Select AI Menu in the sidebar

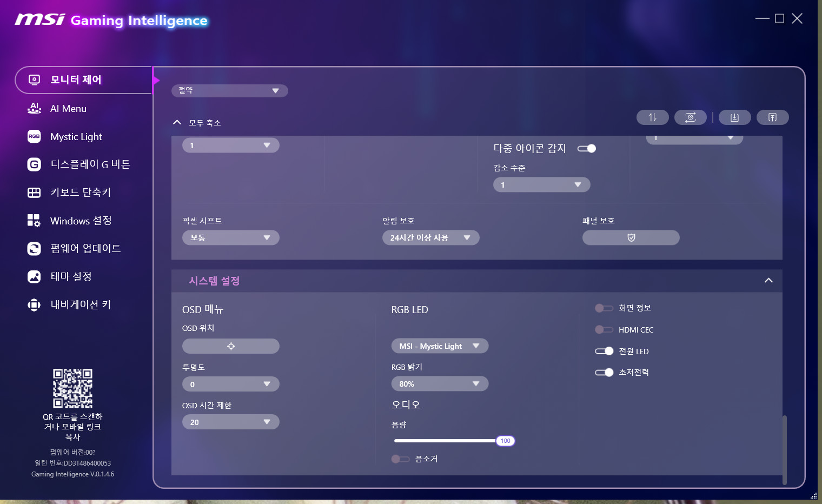click(x=68, y=109)
